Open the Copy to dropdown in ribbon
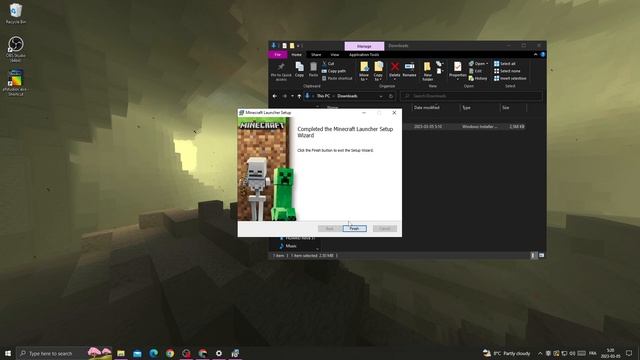 (378, 71)
